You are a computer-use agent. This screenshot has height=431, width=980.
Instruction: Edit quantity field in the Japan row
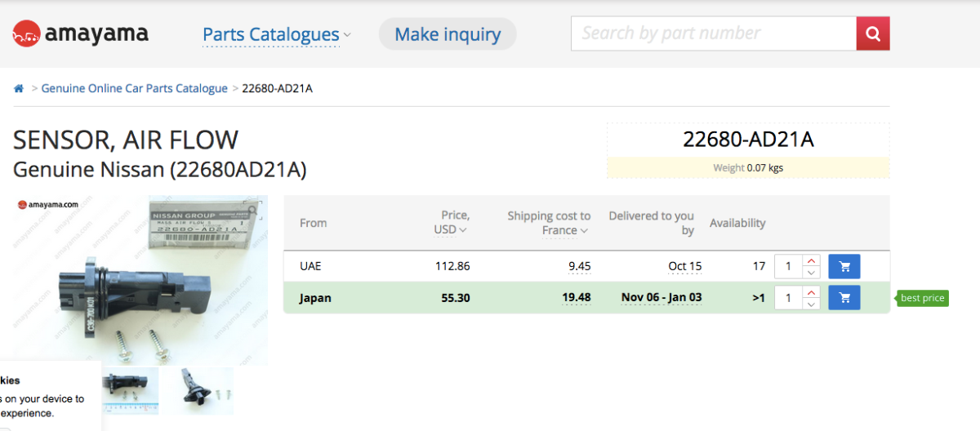click(789, 297)
